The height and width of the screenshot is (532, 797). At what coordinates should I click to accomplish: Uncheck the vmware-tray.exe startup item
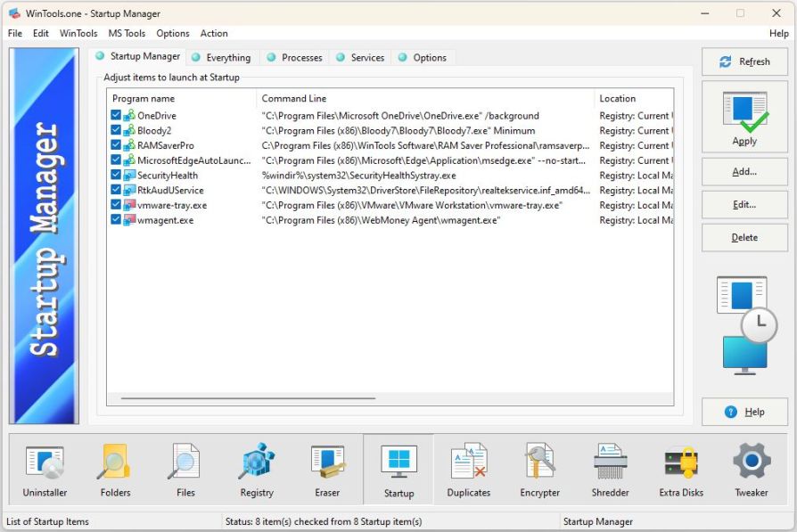tap(116, 205)
